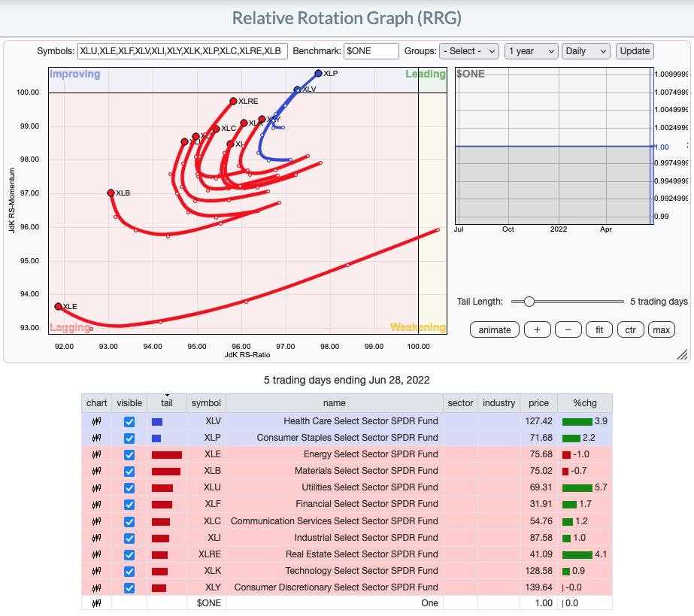Click Energy Select Sector SPDR Fund name
694x616 pixels.
click(x=371, y=454)
